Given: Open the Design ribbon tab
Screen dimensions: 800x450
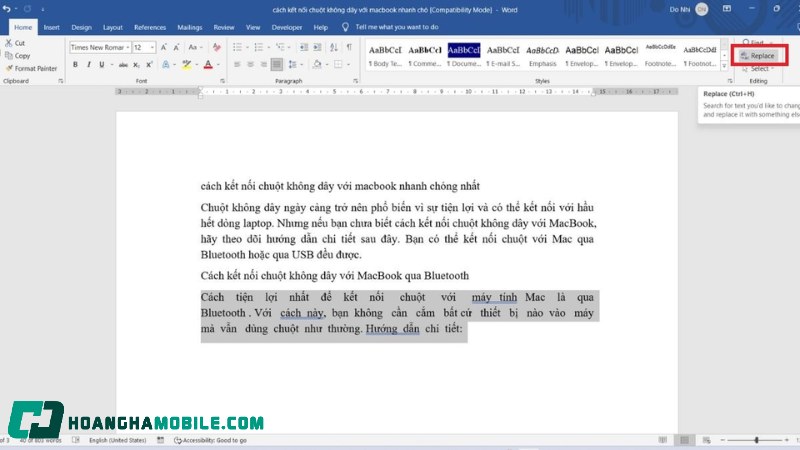Looking at the screenshot, I should click(82, 28).
